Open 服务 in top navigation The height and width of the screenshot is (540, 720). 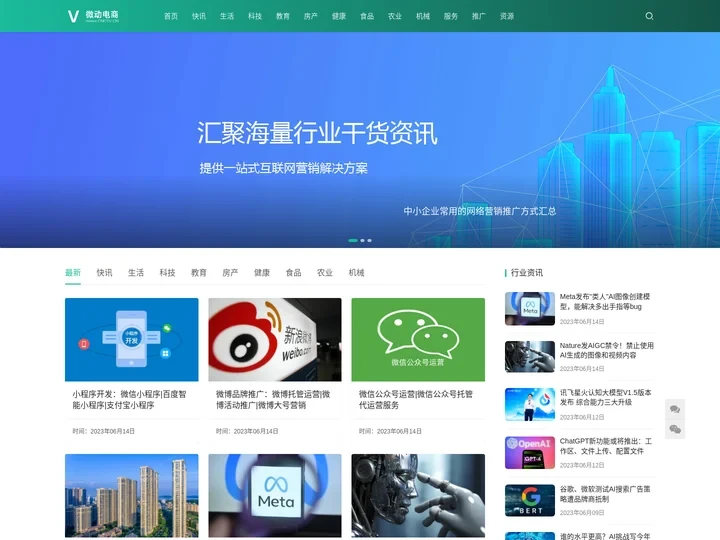451,16
